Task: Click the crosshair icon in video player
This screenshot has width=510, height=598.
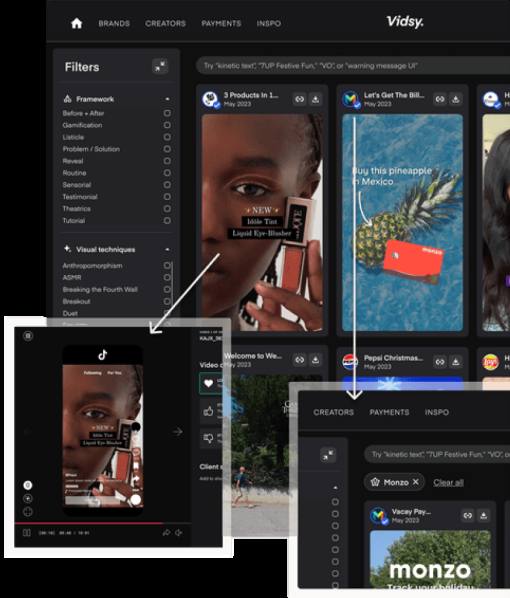Action: point(28,511)
